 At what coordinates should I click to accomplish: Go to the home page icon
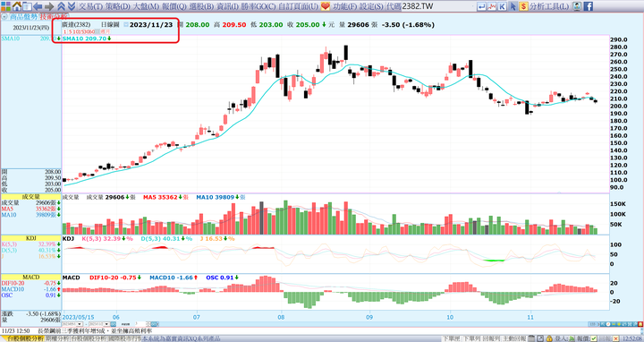click(17, 6)
